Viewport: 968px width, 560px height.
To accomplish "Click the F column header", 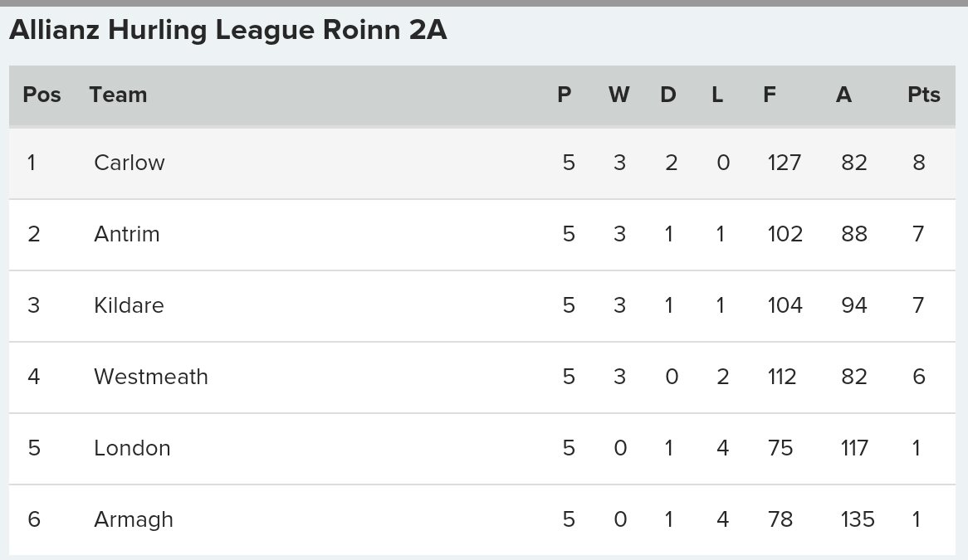I will point(770,95).
